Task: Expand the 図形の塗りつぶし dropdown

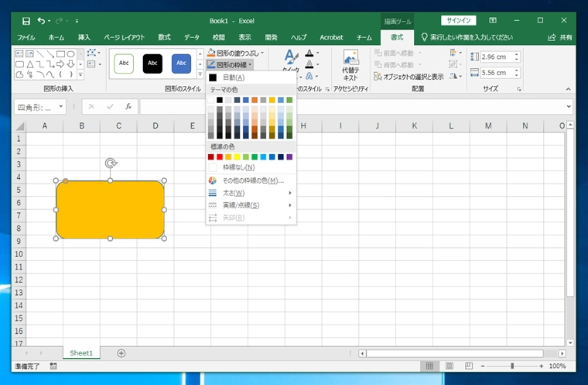Action: [x=263, y=53]
